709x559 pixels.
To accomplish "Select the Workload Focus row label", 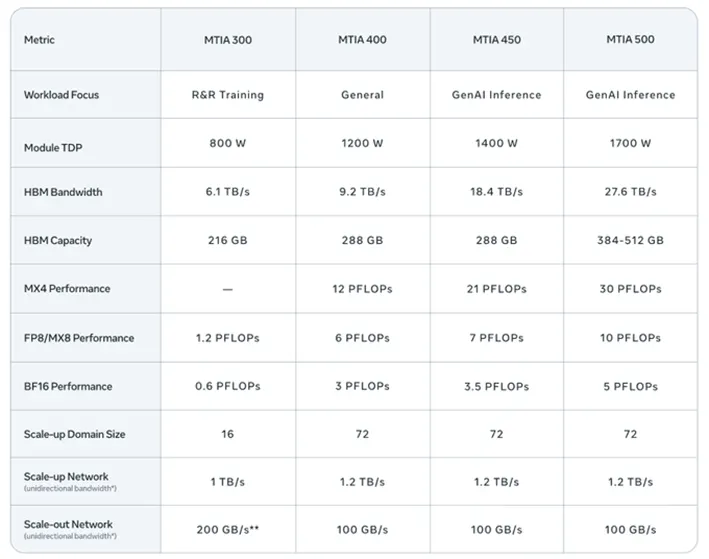I will [x=61, y=95].
